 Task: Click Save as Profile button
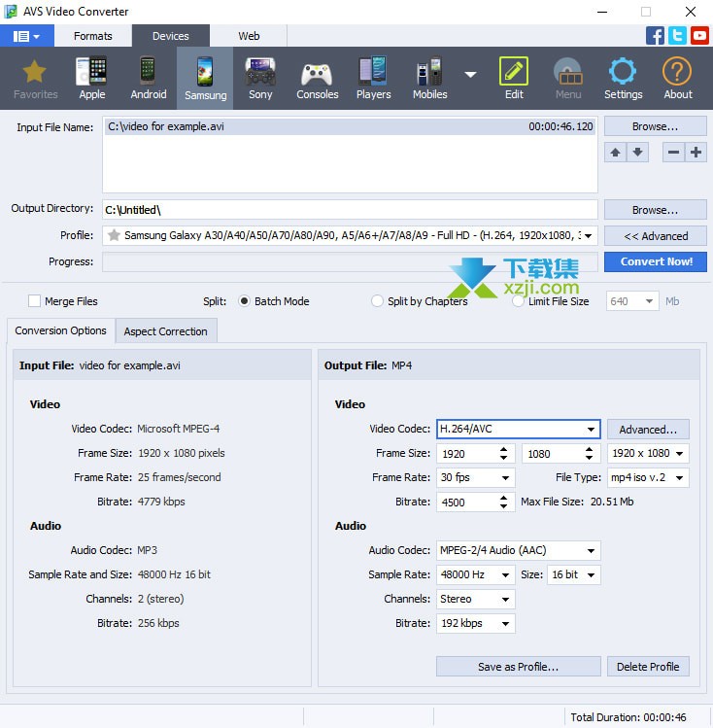click(518, 667)
